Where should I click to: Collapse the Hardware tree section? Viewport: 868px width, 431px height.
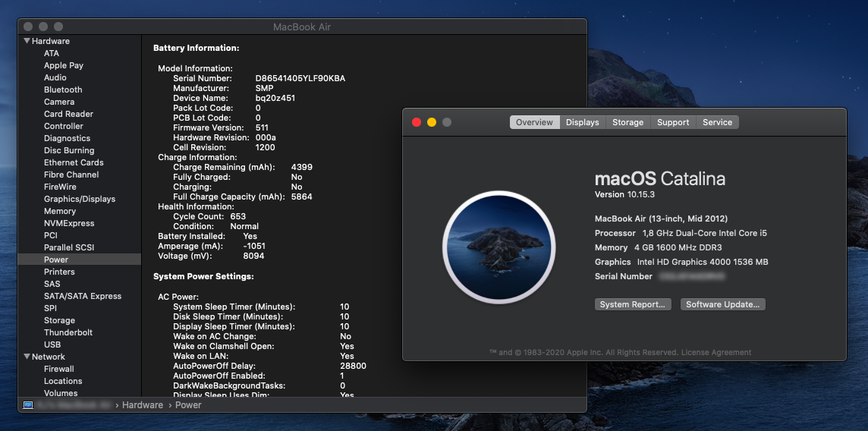[x=27, y=41]
